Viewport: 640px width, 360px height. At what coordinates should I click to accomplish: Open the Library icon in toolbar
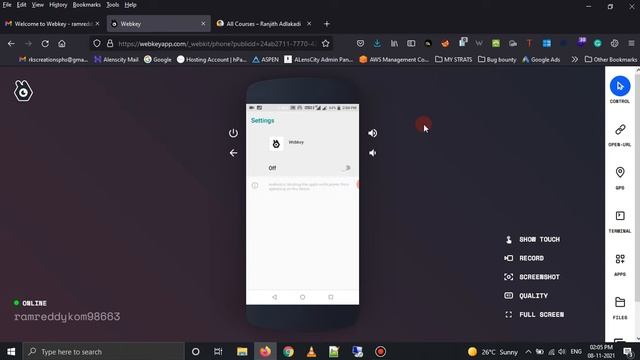pyautogui.click(x=394, y=43)
